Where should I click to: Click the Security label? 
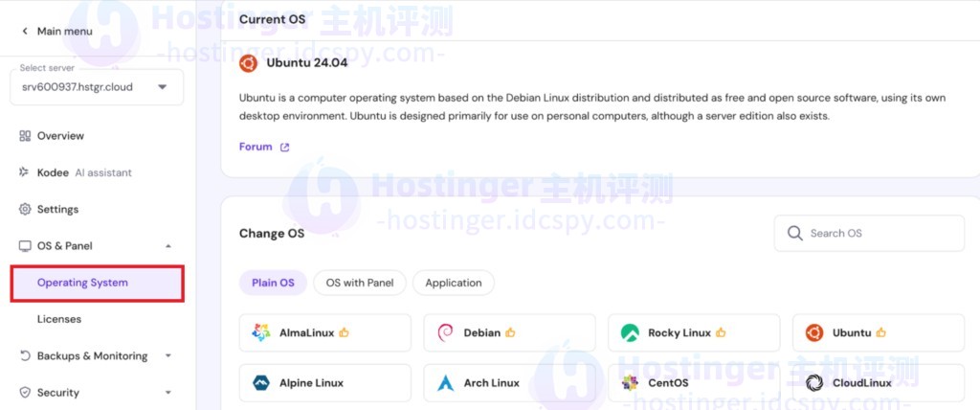[x=58, y=393]
